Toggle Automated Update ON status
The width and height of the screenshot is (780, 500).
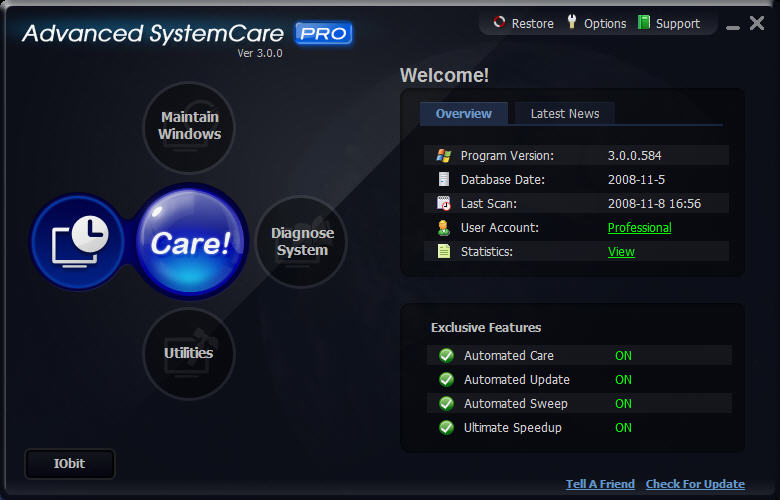pos(623,380)
